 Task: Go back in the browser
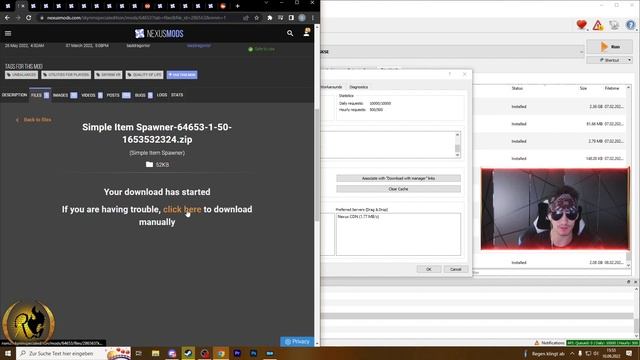pos(7,18)
